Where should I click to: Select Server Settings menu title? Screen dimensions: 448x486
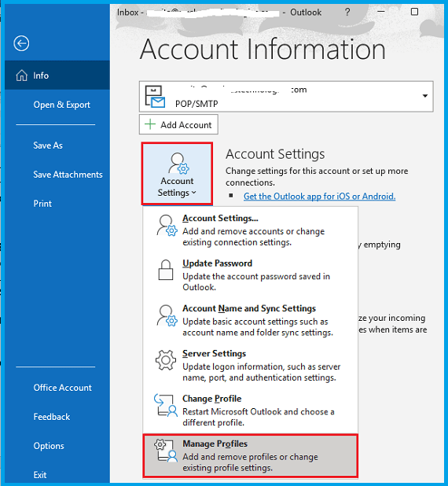pos(214,354)
